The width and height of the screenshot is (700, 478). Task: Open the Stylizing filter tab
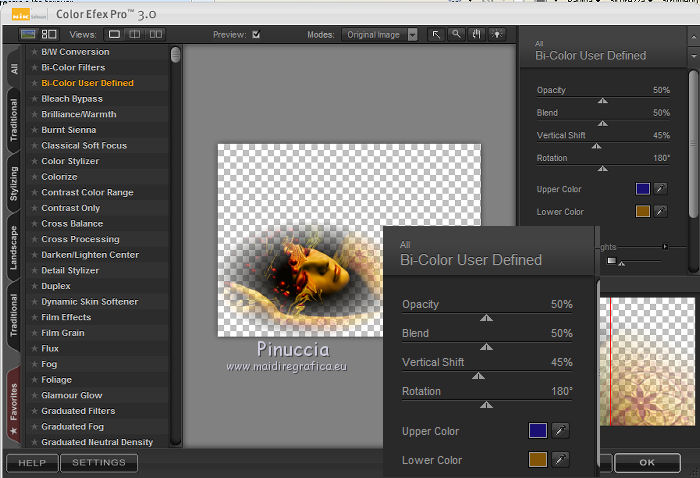(14, 184)
